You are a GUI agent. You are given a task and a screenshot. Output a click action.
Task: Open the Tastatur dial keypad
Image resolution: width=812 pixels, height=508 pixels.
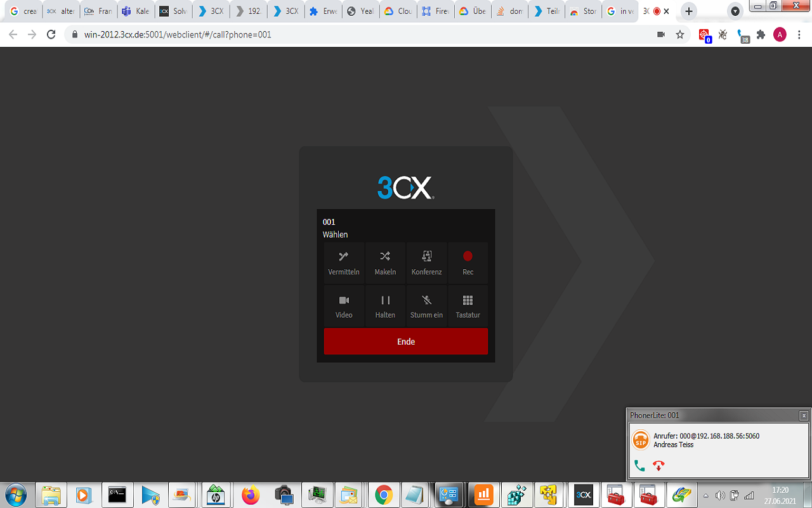click(x=468, y=305)
